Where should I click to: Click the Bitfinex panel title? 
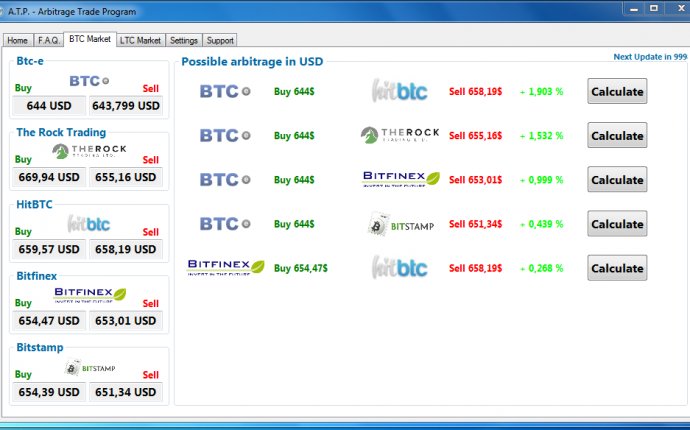click(x=37, y=276)
